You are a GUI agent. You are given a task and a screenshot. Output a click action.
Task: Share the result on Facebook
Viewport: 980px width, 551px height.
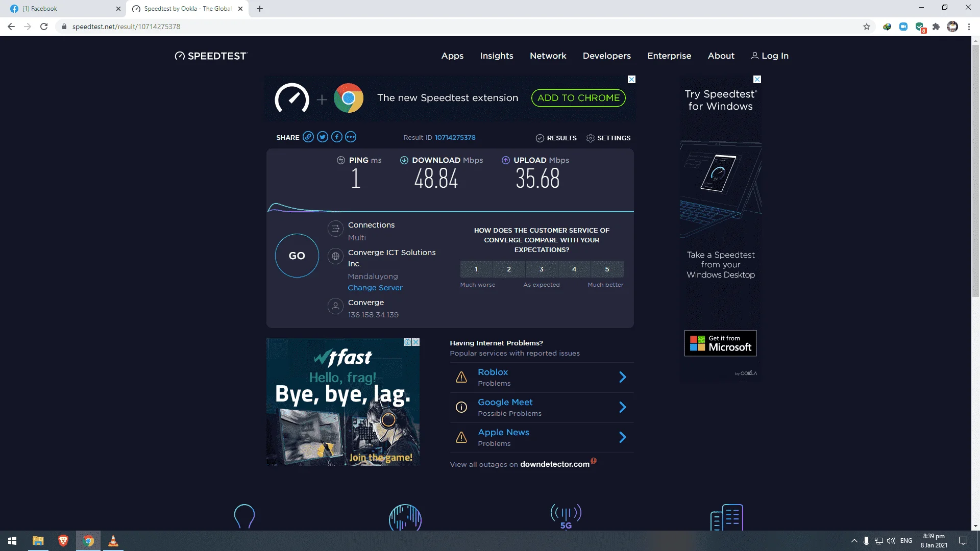tap(336, 137)
